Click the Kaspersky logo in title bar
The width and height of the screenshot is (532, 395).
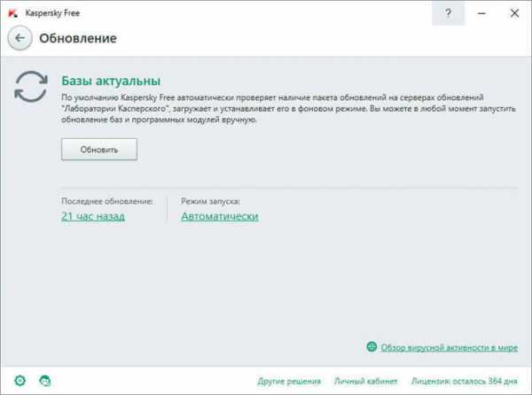click(13, 13)
